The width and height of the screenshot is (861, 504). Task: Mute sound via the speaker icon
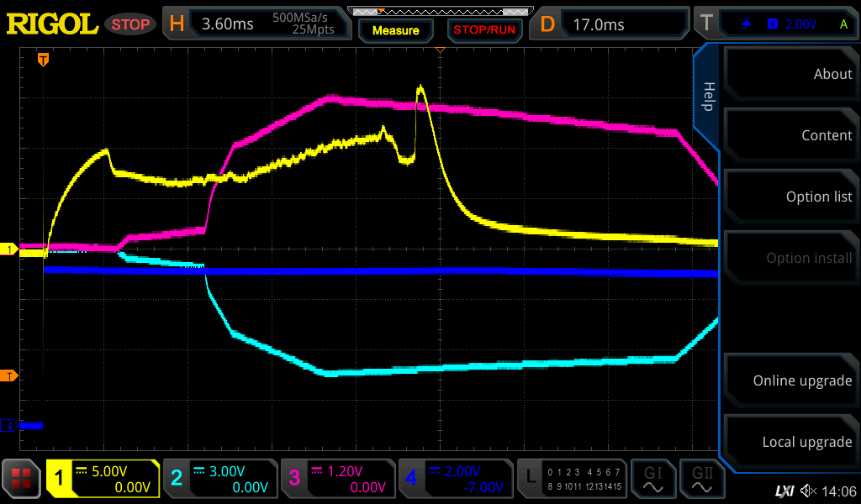click(x=808, y=491)
